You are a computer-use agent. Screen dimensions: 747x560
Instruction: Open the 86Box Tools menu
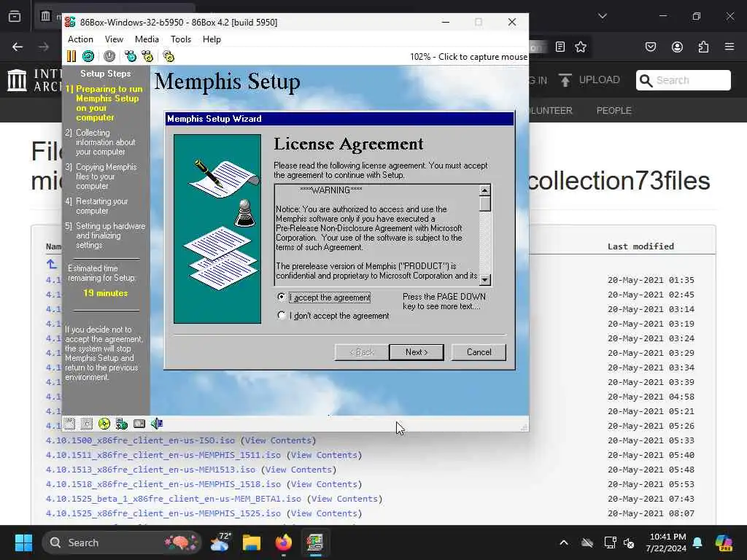tap(181, 39)
